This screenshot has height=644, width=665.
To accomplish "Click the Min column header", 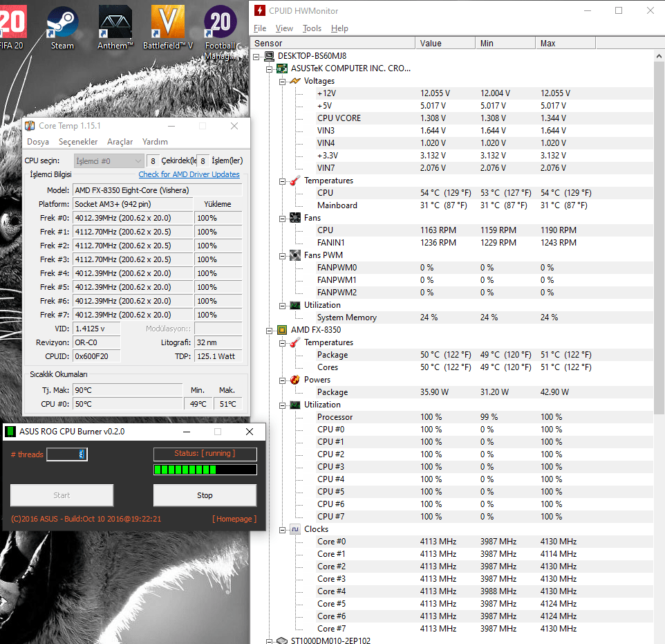I will [505, 43].
